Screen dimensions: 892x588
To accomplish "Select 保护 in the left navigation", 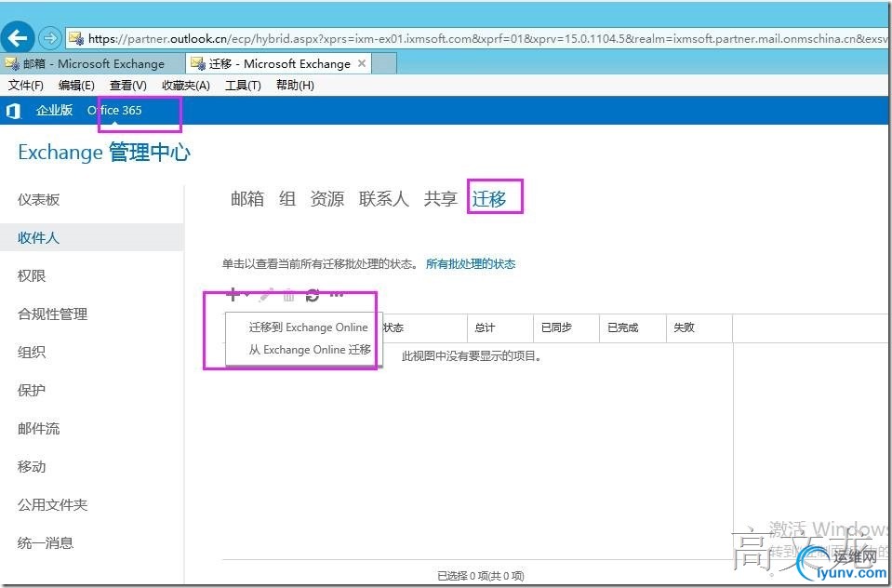I will [32, 391].
